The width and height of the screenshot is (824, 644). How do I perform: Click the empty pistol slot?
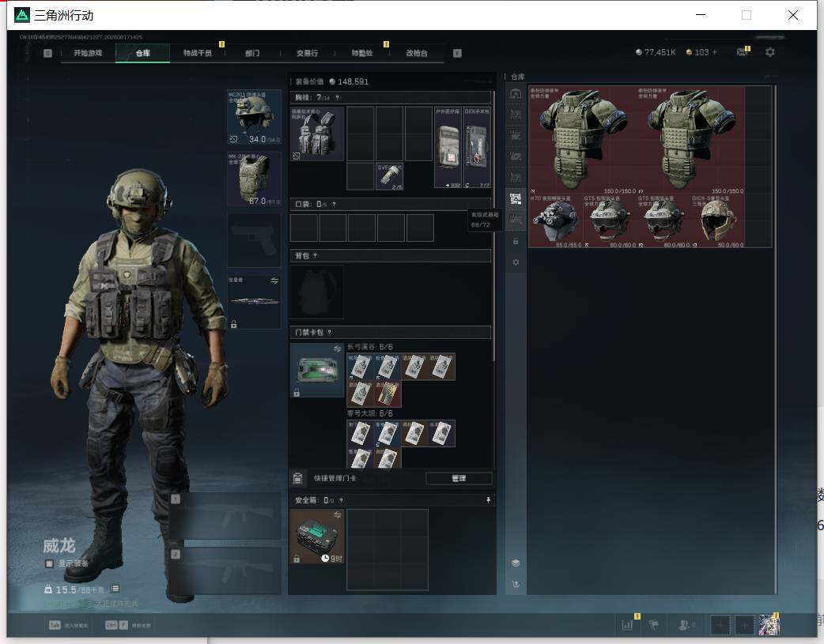coord(254,240)
